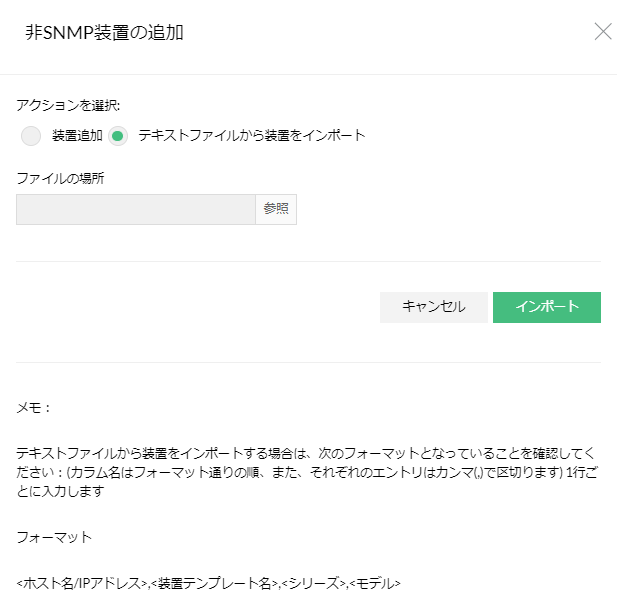Click the green インポート button
Viewport: 617px width, 599px height.
pos(546,307)
